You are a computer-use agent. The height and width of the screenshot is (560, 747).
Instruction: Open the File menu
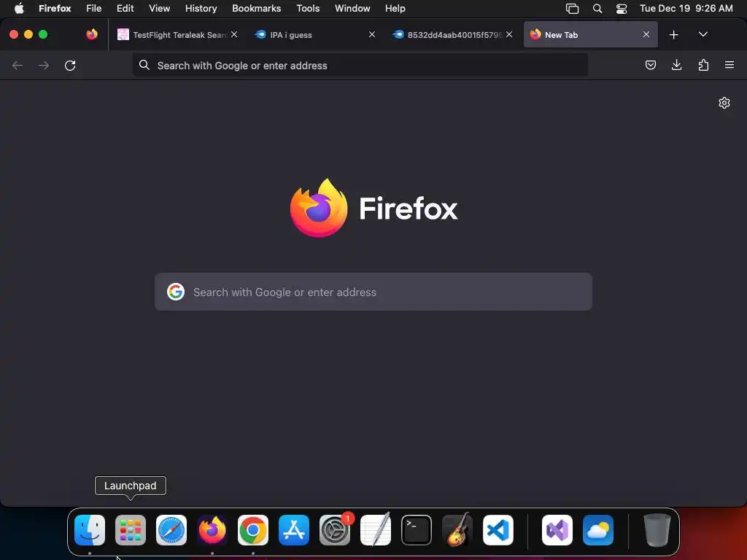pos(93,8)
